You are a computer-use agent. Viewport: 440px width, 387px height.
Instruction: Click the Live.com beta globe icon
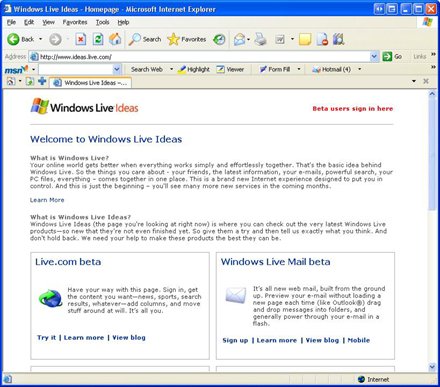50,298
